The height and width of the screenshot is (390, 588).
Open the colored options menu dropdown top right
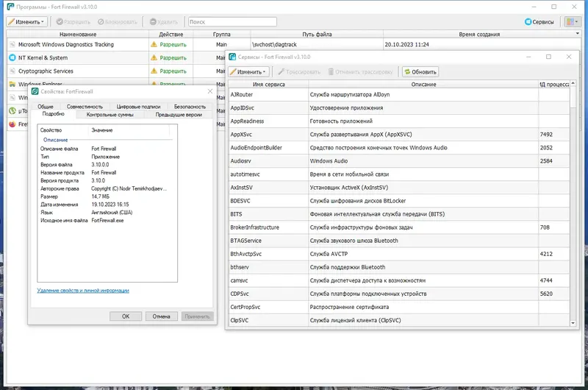click(572, 22)
